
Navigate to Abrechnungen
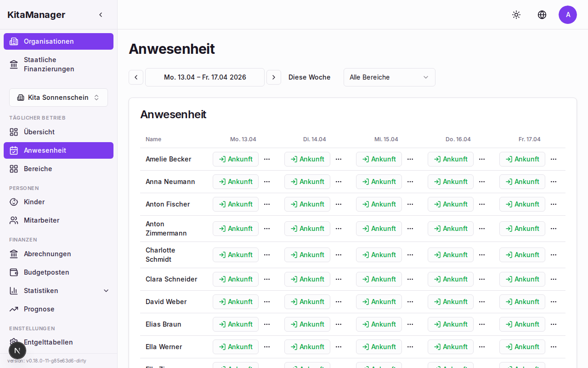[x=47, y=254]
